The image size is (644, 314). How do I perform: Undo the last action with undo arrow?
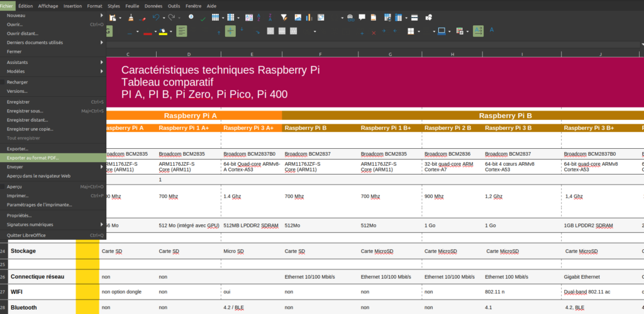pos(156,18)
